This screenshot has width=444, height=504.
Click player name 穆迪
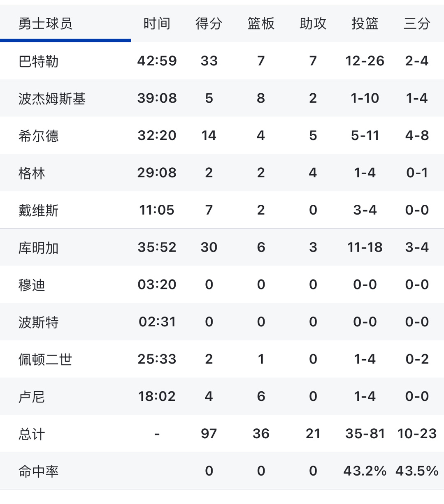[32, 285]
